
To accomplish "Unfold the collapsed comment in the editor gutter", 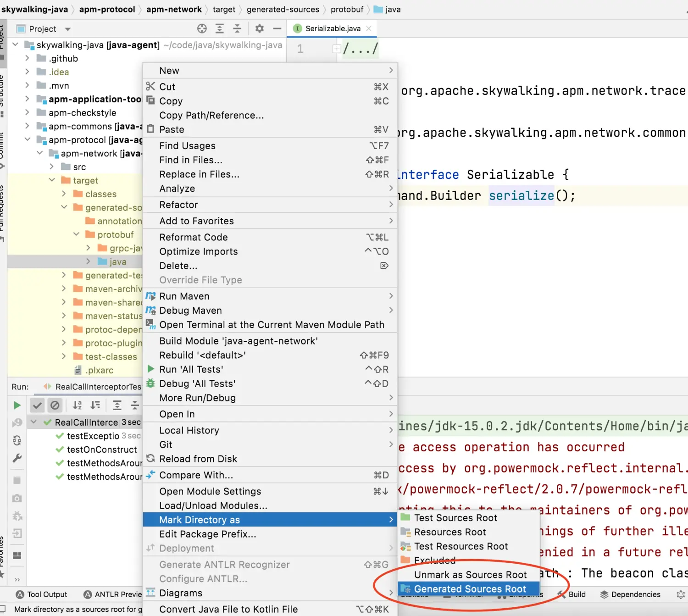I will (337, 49).
